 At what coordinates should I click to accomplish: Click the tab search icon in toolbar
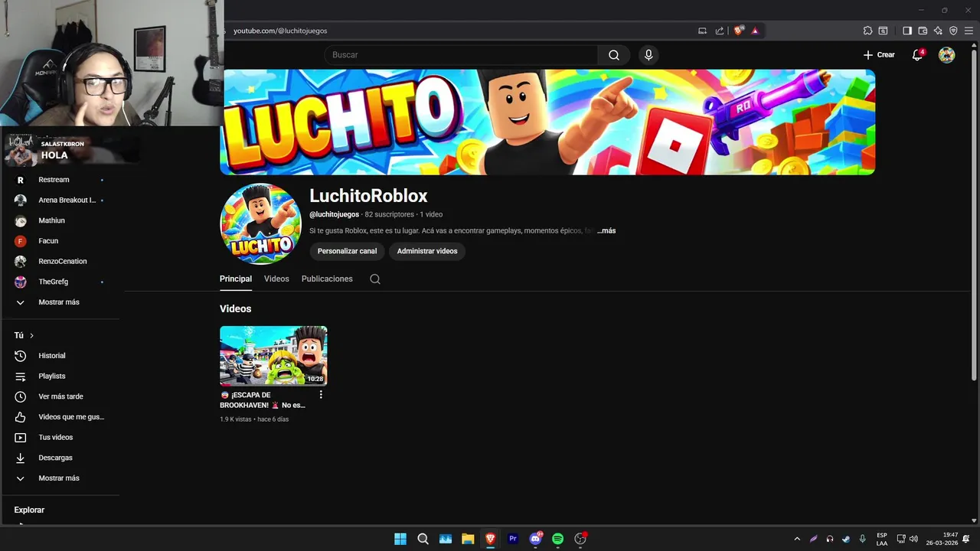[x=883, y=31]
